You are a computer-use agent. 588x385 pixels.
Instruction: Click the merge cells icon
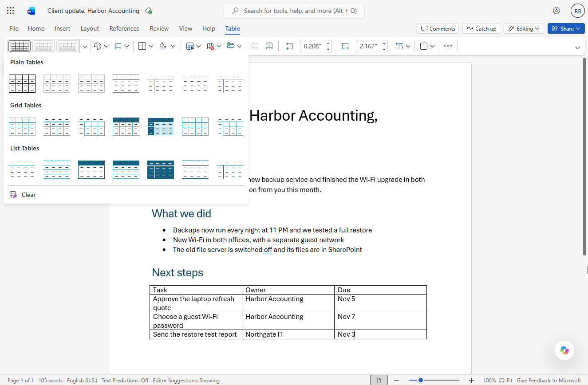pyautogui.click(x=255, y=46)
